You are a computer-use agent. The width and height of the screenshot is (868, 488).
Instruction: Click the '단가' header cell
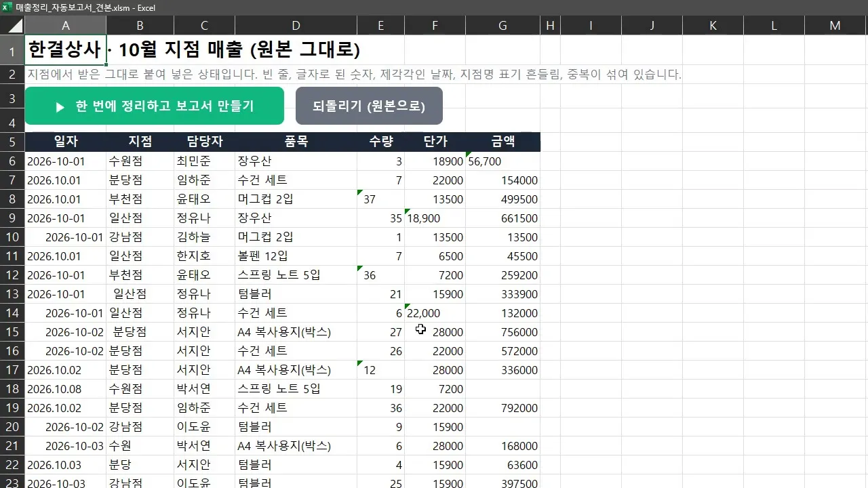pos(435,142)
